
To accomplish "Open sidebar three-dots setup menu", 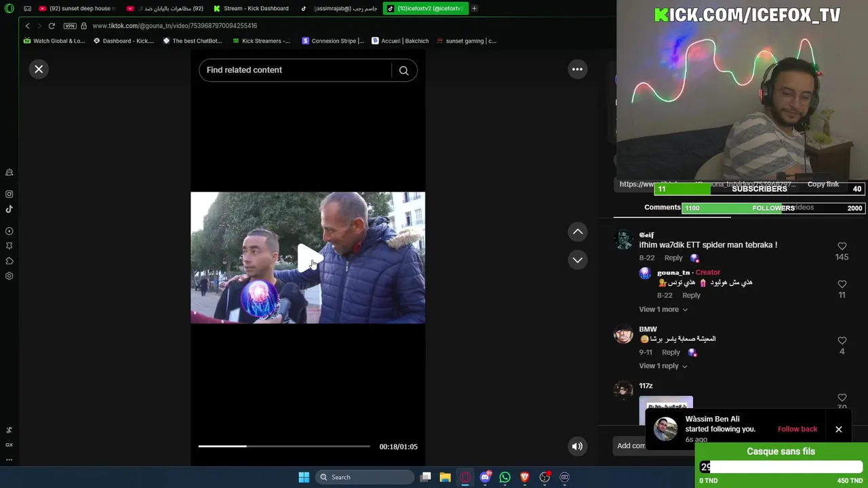I will (9, 460).
